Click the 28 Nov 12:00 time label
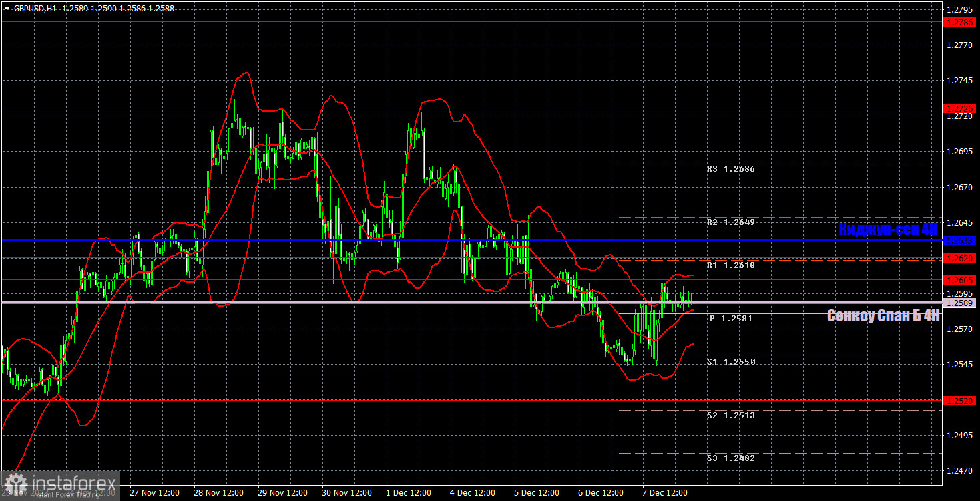 [218, 493]
